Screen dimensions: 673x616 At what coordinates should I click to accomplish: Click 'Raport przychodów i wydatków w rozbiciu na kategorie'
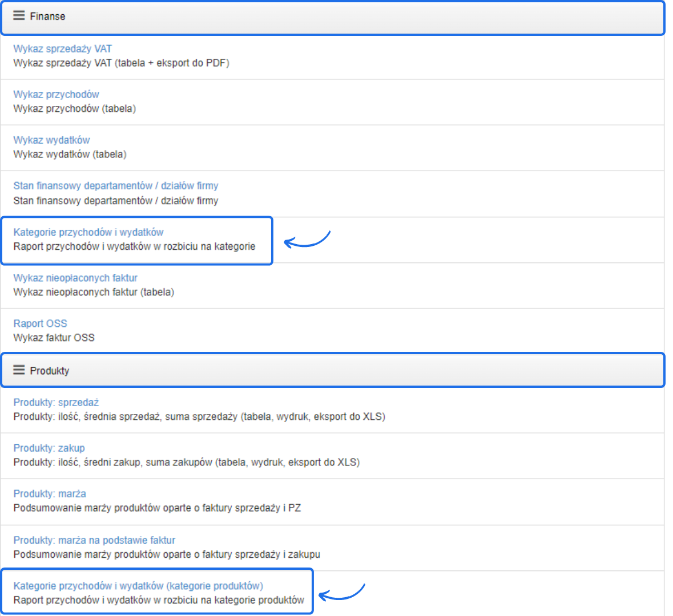[x=134, y=246]
